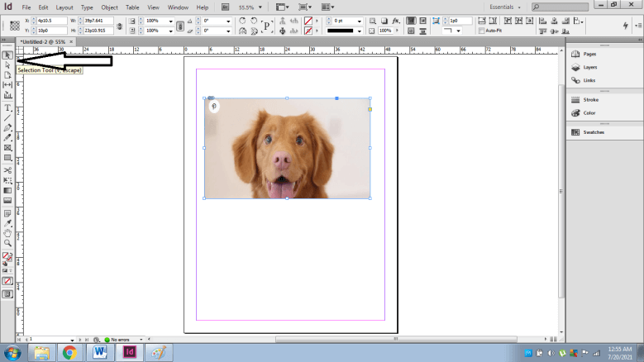Open the Links panel

point(589,80)
